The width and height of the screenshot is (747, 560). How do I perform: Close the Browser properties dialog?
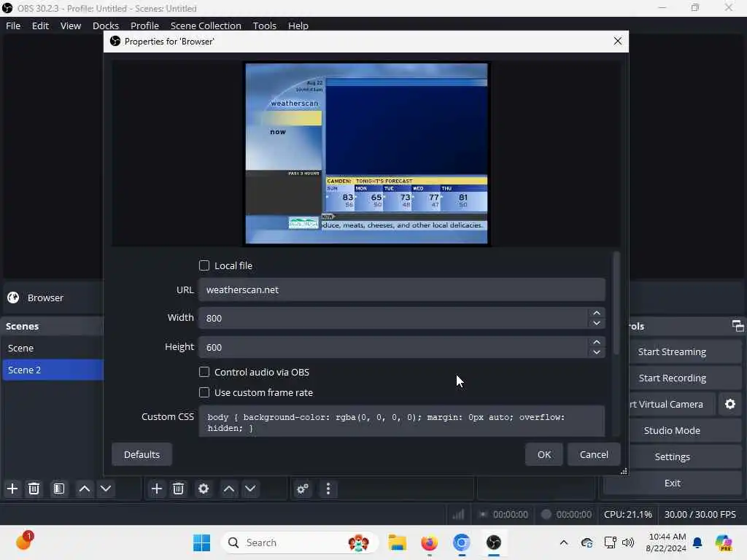coord(617,42)
